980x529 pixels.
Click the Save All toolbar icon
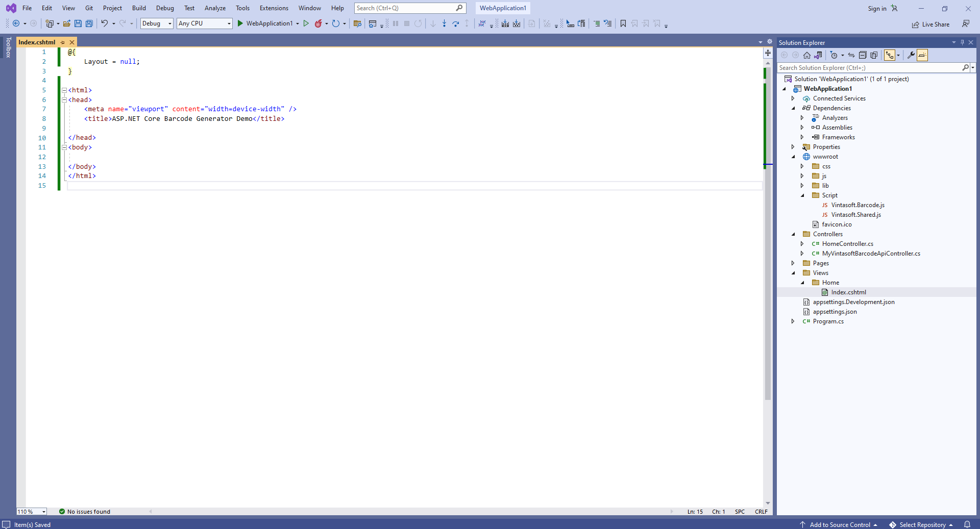pos(89,23)
